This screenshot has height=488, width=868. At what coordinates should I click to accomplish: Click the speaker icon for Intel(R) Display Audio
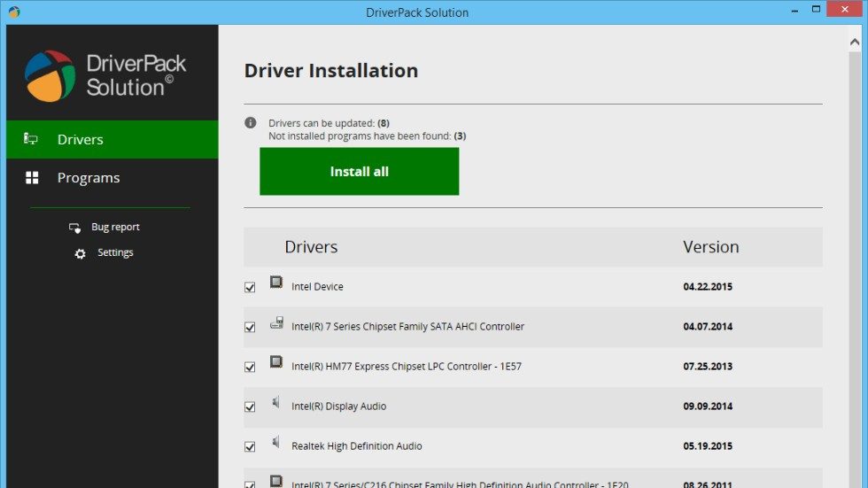pos(275,402)
